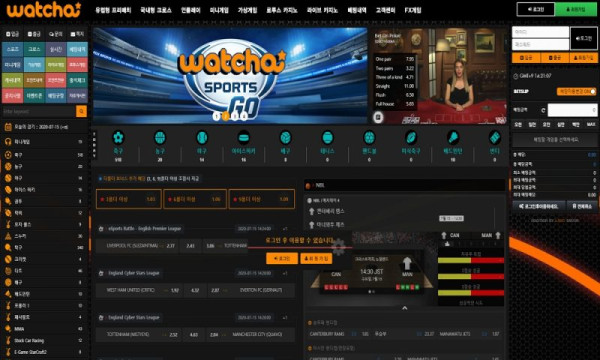
Task: Open the 미니게임 top menu item
Action: pos(219,10)
